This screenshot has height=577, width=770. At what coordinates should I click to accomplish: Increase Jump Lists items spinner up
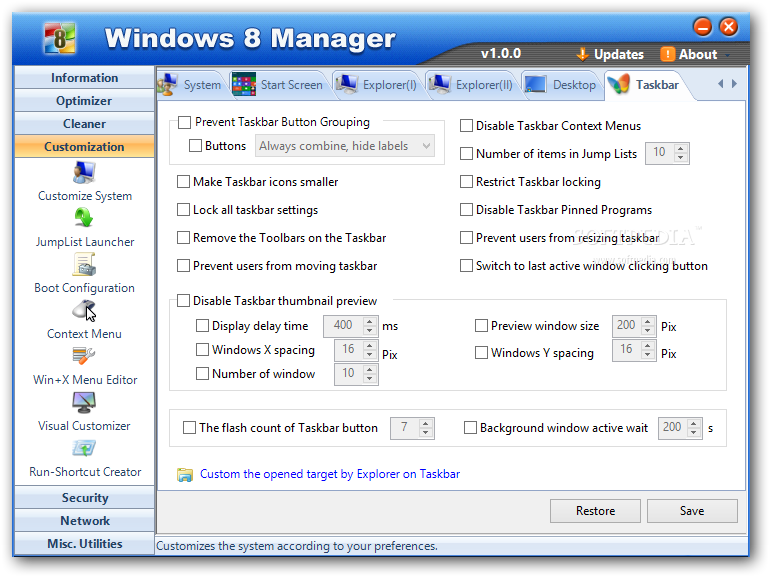[x=680, y=149]
